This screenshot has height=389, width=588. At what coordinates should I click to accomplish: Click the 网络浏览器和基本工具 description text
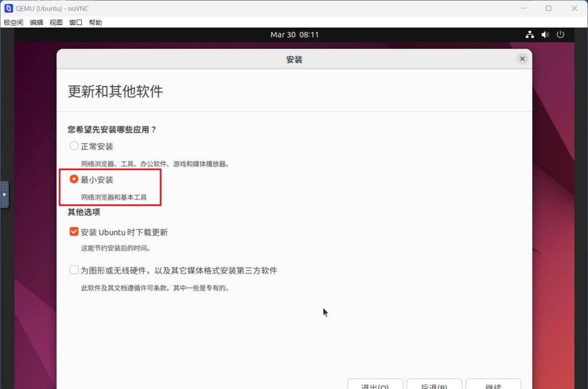(114, 197)
